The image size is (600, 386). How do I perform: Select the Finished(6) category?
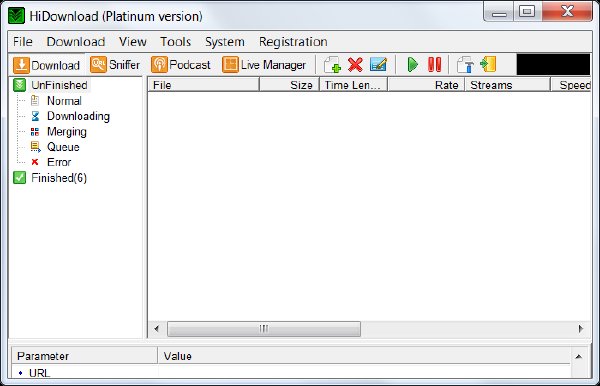[59, 178]
